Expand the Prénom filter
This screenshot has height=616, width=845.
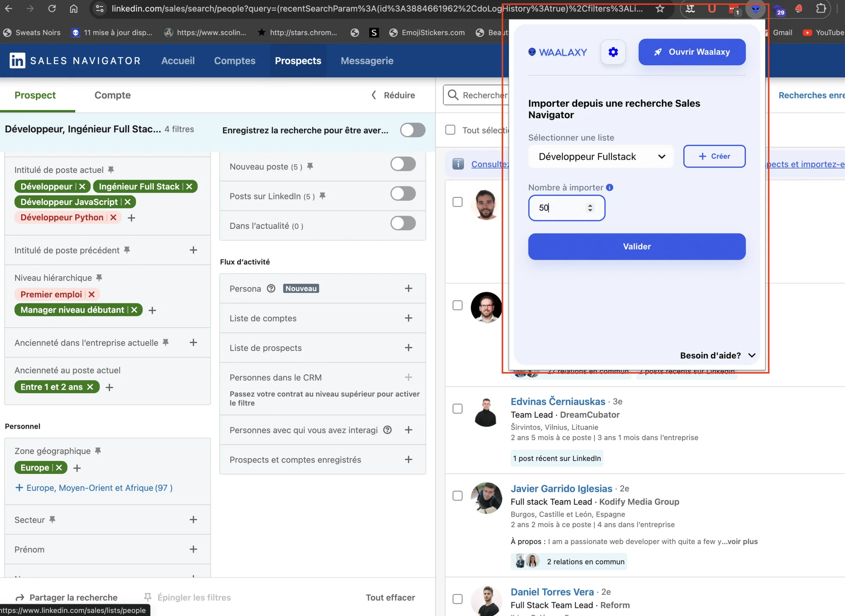(x=194, y=549)
